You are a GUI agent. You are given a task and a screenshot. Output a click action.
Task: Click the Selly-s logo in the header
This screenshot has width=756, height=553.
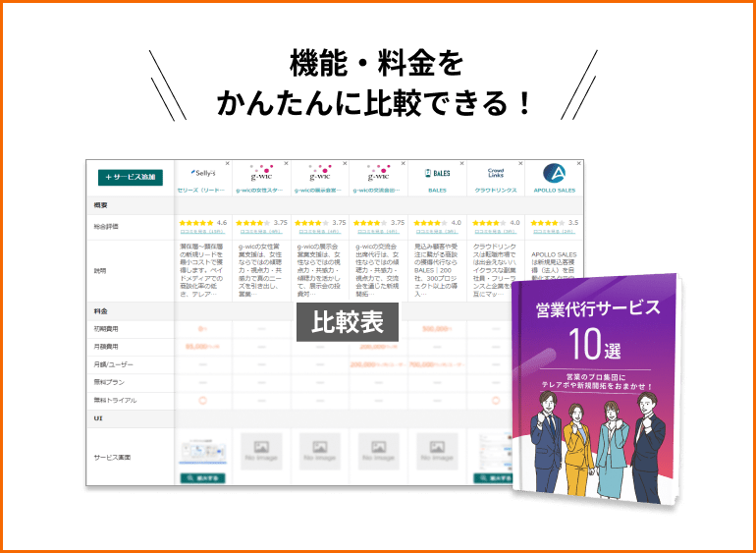point(204,173)
